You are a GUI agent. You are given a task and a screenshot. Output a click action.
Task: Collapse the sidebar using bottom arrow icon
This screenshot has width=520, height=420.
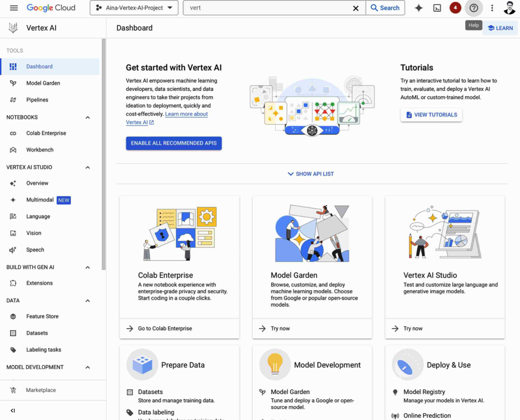[13, 410]
